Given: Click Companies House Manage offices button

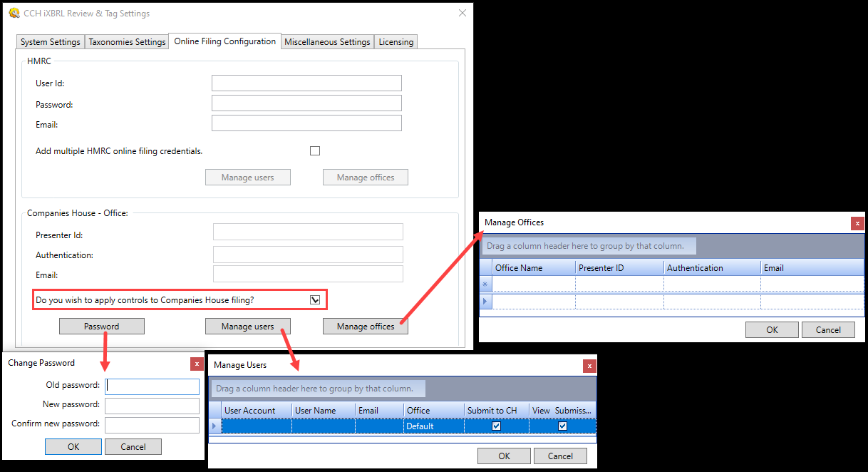Looking at the screenshot, I should (x=366, y=327).
